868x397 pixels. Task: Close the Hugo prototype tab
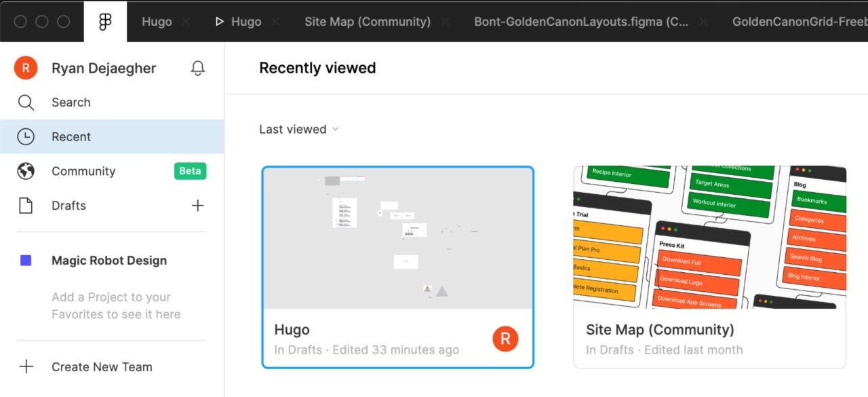[275, 22]
